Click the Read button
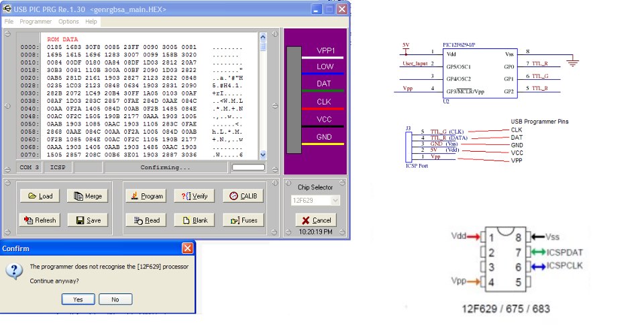The width and height of the screenshot is (644, 327). [x=146, y=220]
